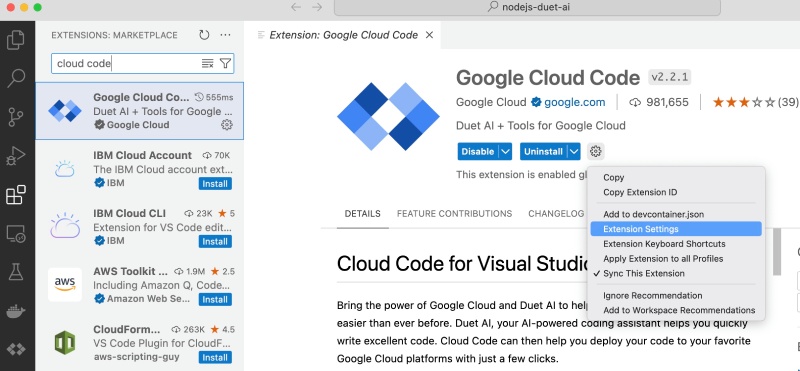The height and width of the screenshot is (371, 800).
Task: Open the Cloud Code view icon
Action: tap(16, 350)
